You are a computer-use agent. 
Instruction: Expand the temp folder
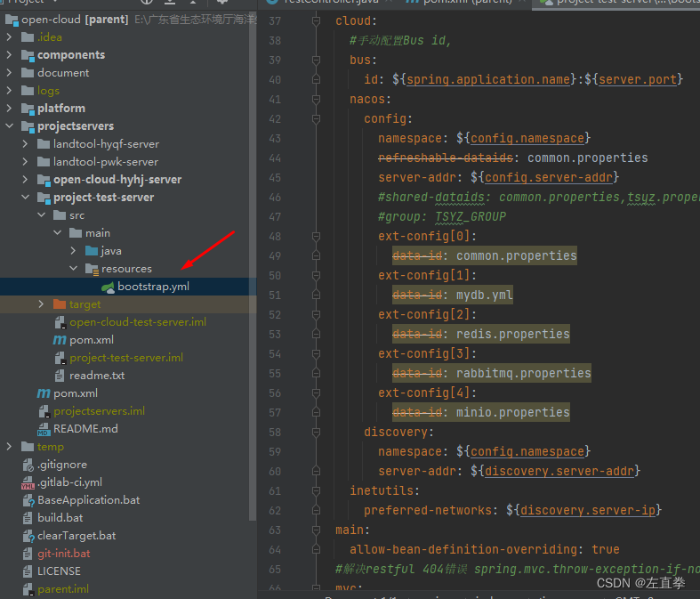click(10, 447)
